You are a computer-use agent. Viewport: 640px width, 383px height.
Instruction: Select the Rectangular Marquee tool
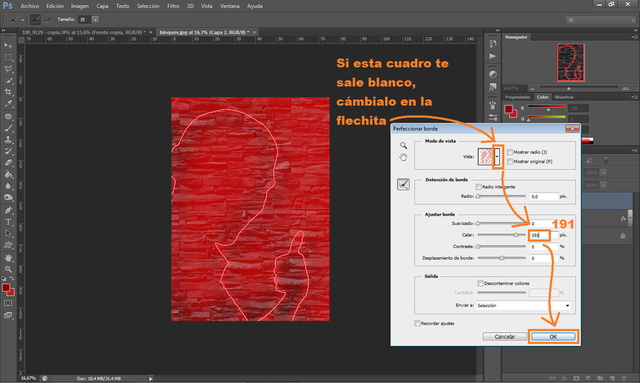coord(8,57)
